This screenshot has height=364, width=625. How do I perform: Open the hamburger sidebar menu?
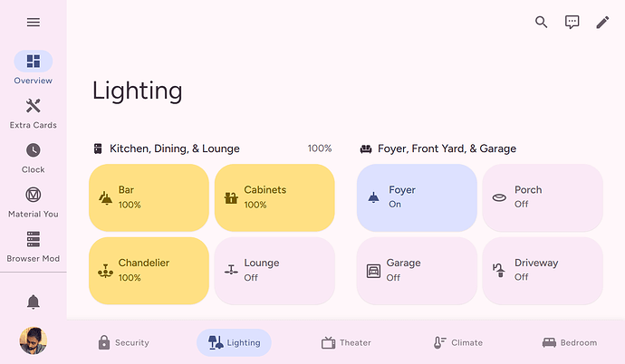point(34,23)
